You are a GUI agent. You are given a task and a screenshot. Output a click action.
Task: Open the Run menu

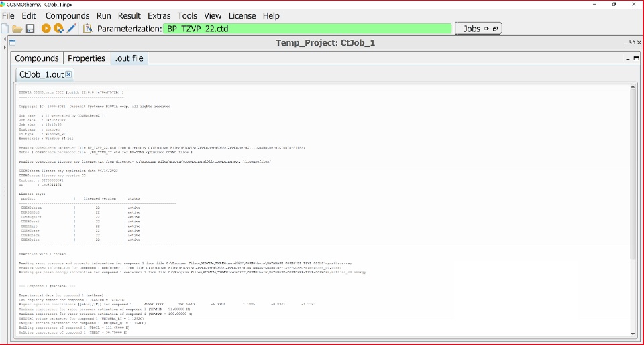tap(104, 15)
